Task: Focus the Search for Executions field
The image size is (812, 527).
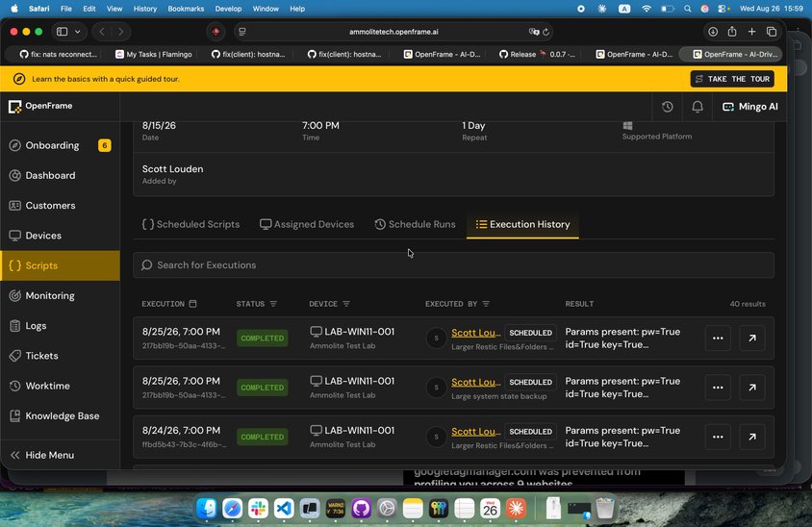Action: click(454, 265)
